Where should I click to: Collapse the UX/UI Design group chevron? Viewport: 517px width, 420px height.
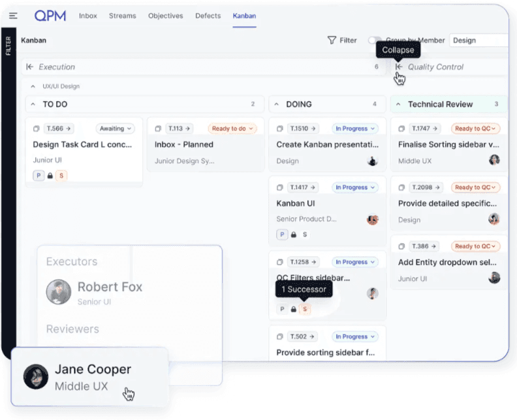pos(33,86)
